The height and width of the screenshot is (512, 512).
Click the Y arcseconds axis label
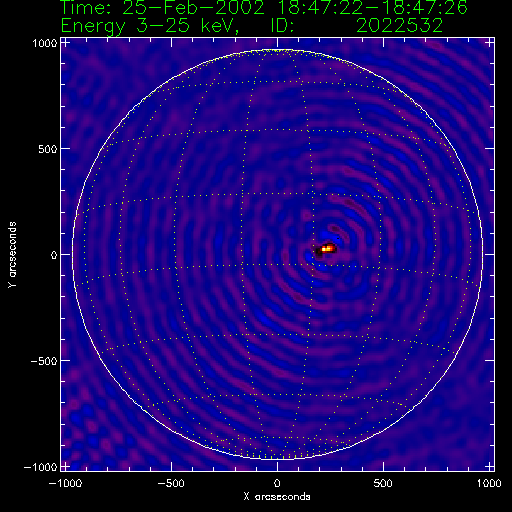12,255
